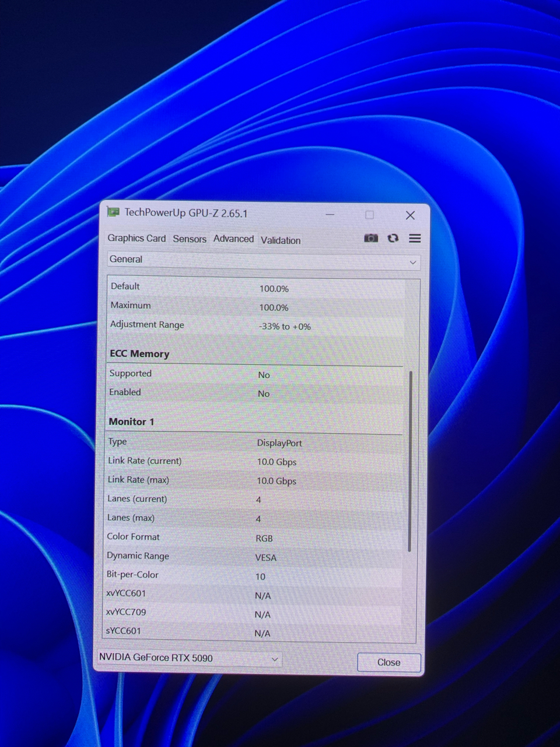Click the maximize window button
The height and width of the screenshot is (747, 560).
(369, 215)
